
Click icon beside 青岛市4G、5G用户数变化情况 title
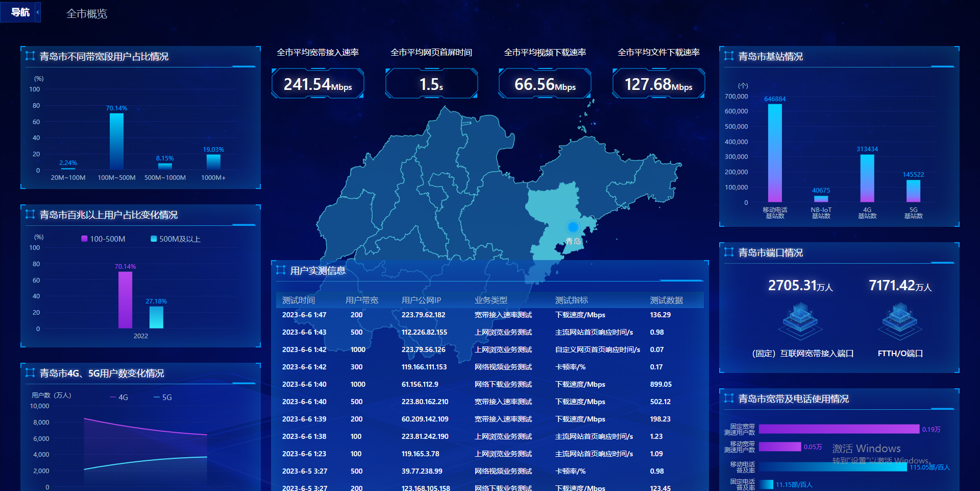point(30,373)
